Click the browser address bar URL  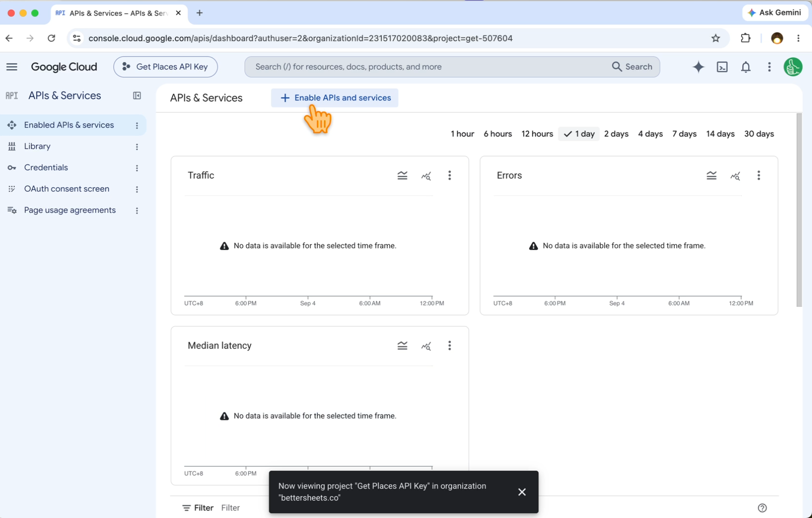click(300, 38)
